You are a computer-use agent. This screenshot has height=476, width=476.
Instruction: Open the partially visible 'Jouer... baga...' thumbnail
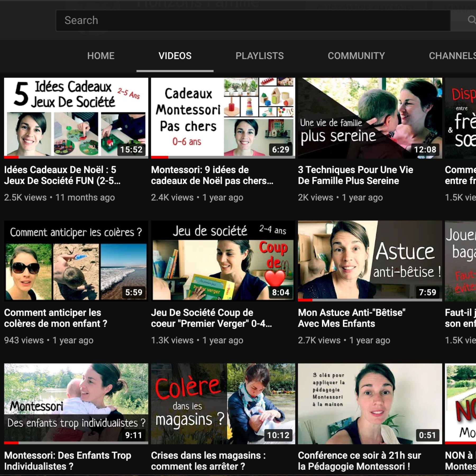[460, 261]
